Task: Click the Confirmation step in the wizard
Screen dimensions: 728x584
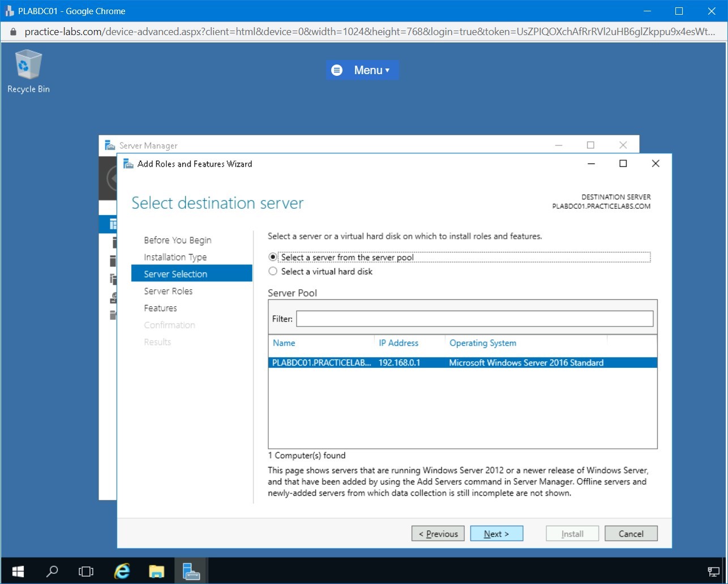Action: click(x=169, y=325)
